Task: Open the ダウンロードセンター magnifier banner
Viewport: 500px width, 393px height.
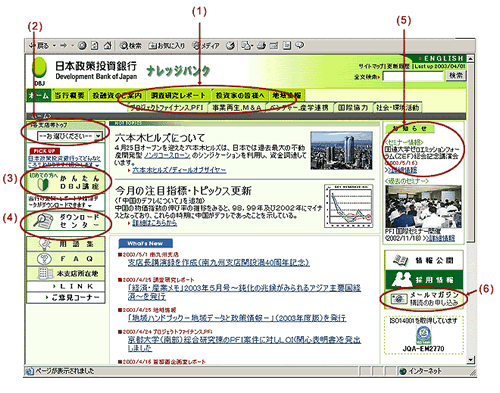Action: coord(66,221)
